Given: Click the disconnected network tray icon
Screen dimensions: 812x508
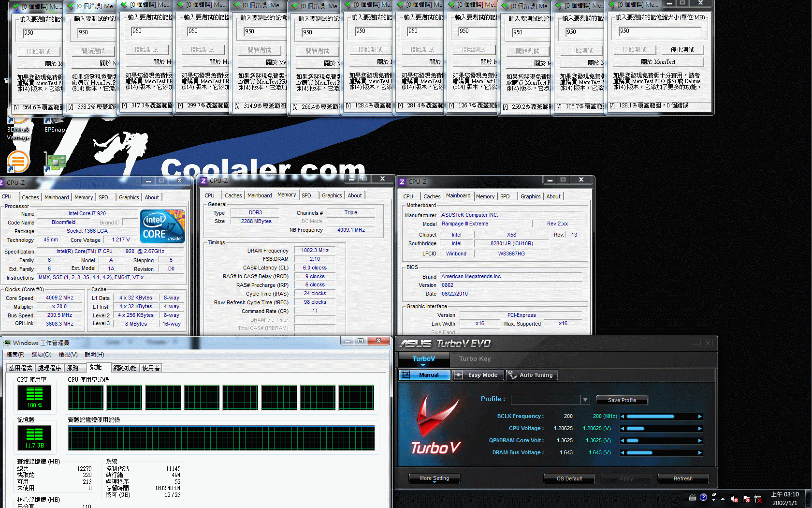Looking at the screenshot, I should click(758, 499).
